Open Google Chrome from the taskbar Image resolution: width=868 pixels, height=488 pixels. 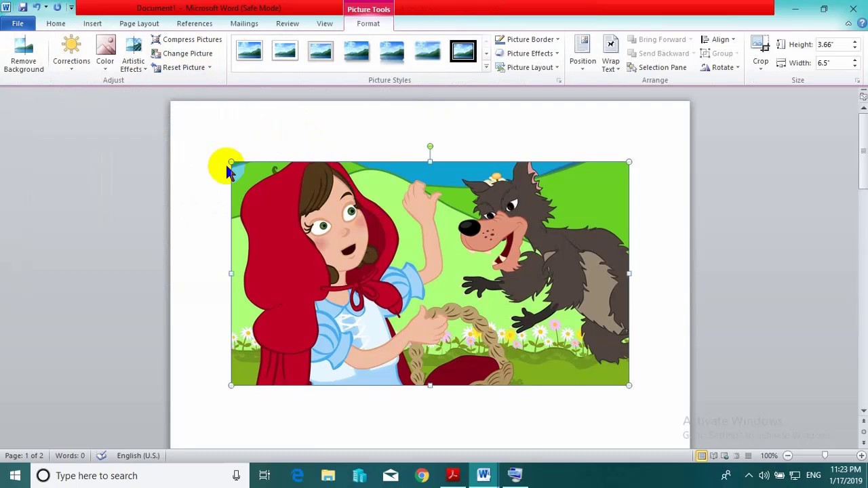(422, 476)
